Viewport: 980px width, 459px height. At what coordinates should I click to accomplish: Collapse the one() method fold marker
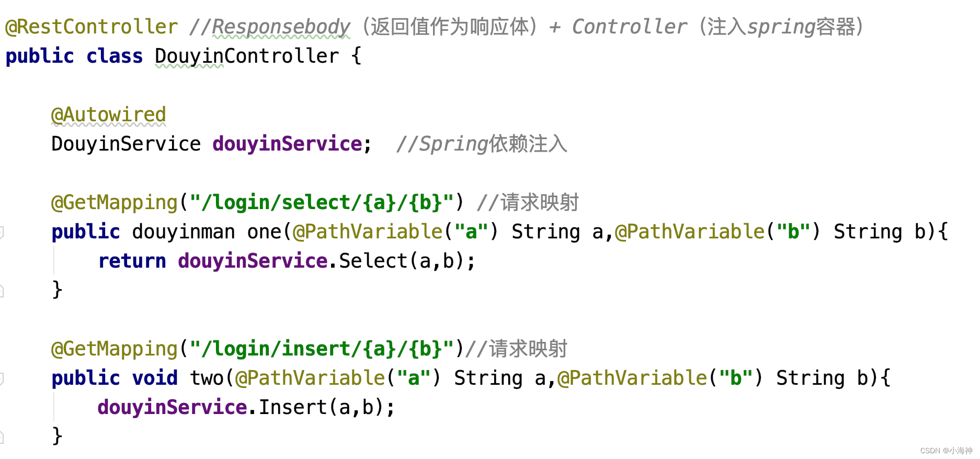[x=2, y=232]
